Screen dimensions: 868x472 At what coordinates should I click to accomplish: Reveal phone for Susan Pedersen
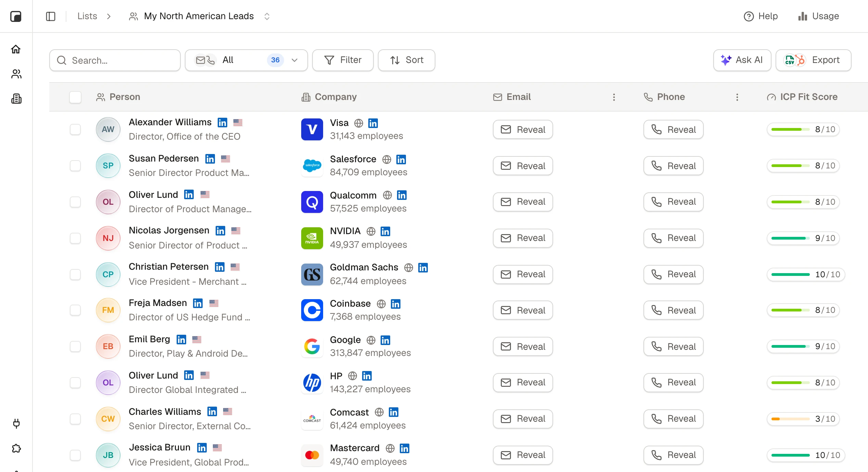673,166
